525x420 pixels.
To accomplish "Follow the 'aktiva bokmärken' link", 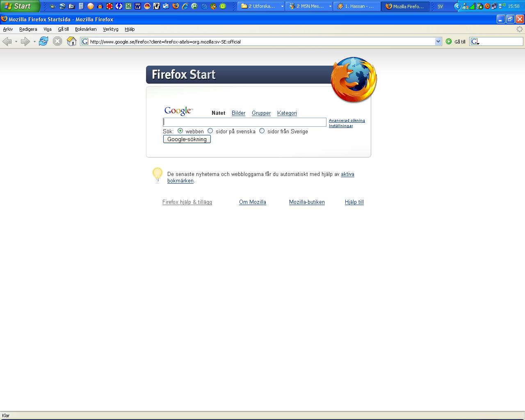I will coord(347,174).
